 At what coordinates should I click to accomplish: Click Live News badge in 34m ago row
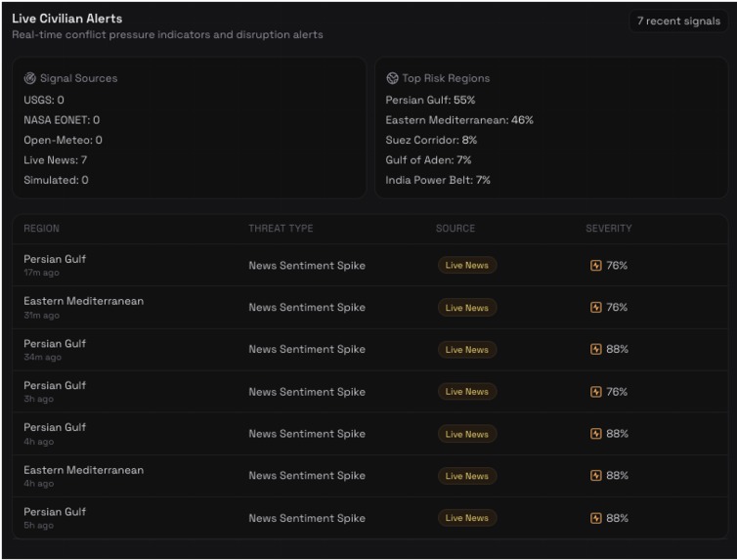467,350
